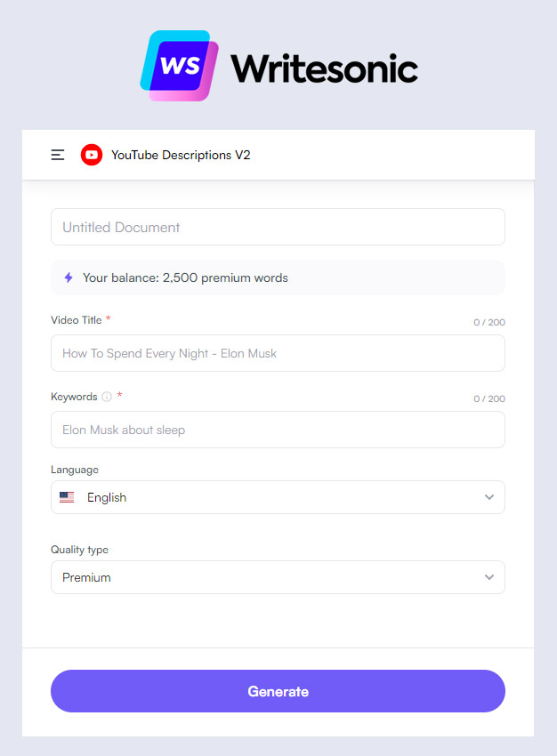This screenshot has height=756, width=557.
Task: Click the lightning bolt balance icon
Action: tap(69, 277)
